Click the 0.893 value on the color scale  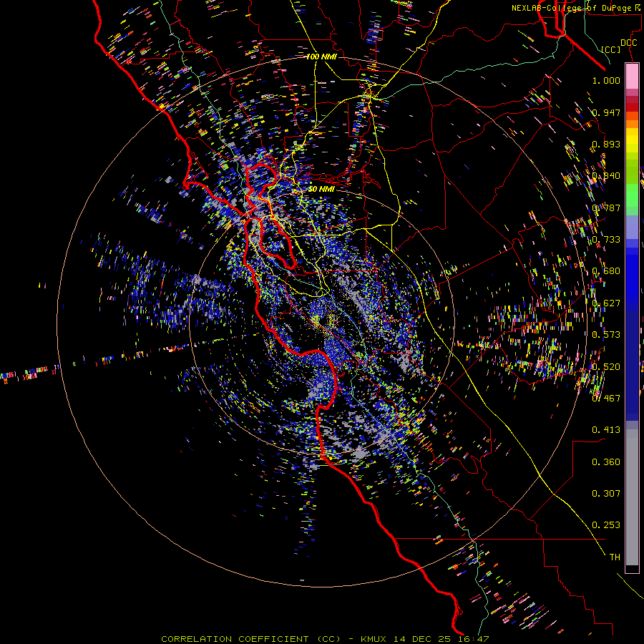606,144
